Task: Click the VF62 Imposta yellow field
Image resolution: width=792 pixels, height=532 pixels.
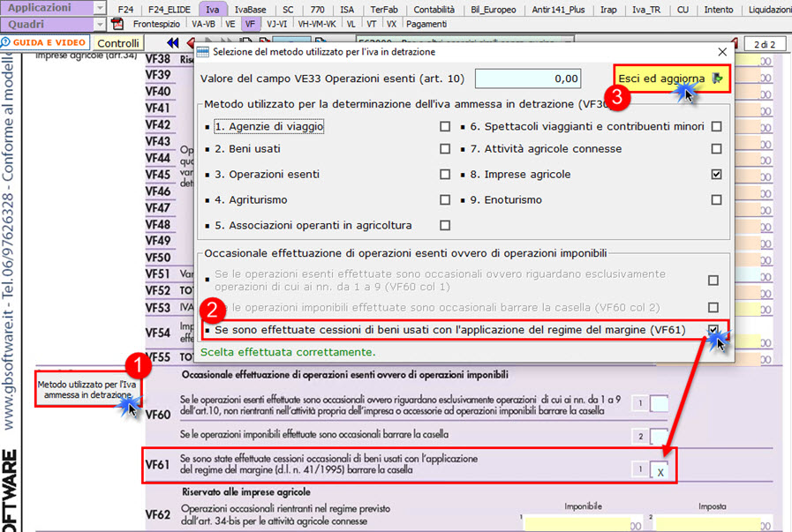Action: point(707,523)
